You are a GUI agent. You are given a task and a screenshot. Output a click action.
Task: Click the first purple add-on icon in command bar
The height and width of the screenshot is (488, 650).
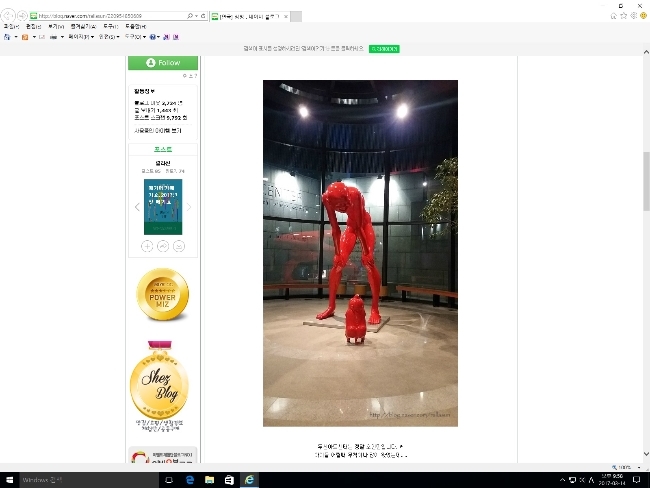click(x=166, y=37)
